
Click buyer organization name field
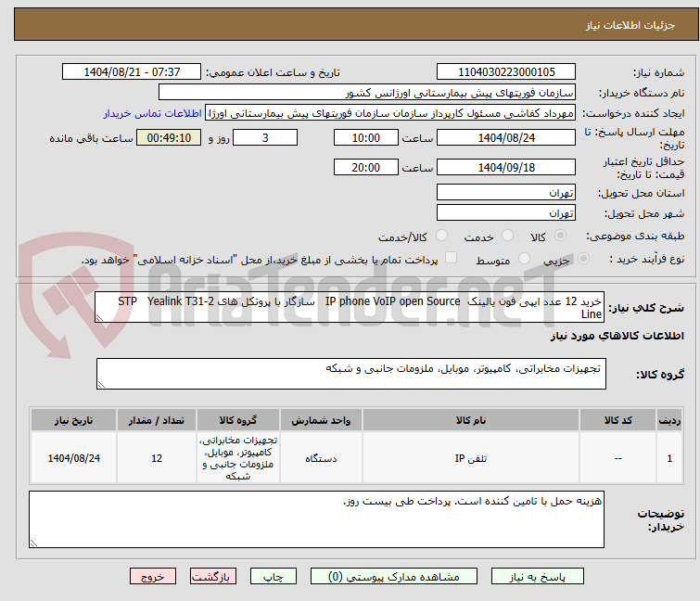pos(367,93)
